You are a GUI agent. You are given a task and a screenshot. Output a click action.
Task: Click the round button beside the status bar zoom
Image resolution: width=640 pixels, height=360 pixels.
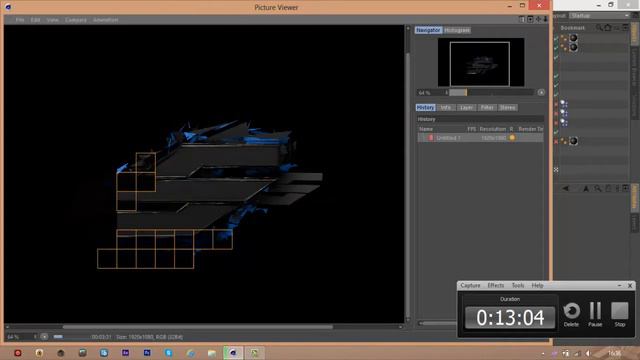click(44, 337)
